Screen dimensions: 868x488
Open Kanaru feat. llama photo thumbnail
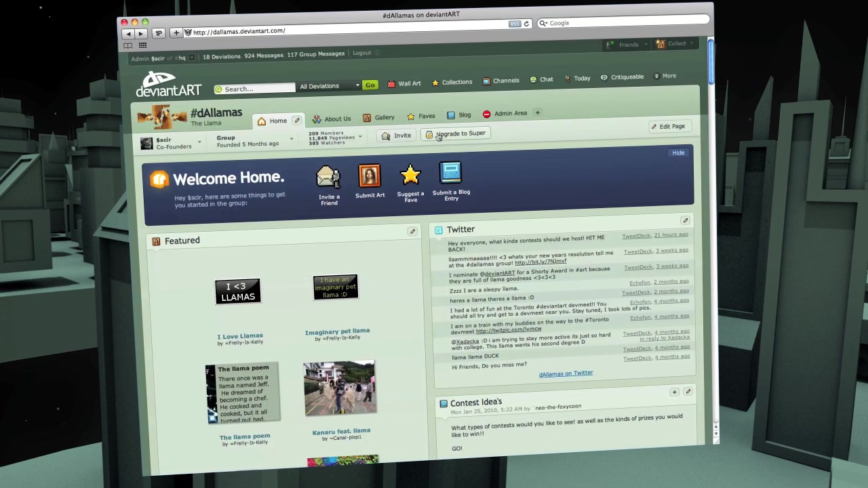pyautogui.click(x=340, y=388)
